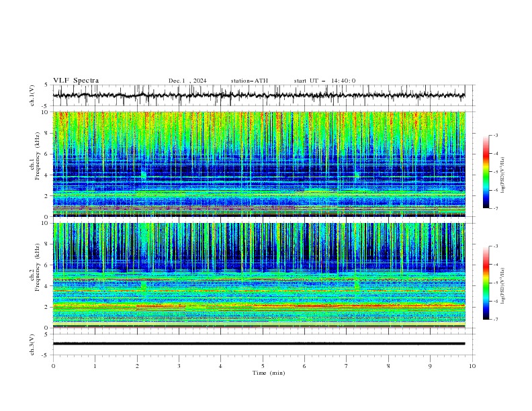The width and height of the screenshot is (532, 411).
Task: Click ch.1 frequency tick label "6"
Action: tap(47, 154)
